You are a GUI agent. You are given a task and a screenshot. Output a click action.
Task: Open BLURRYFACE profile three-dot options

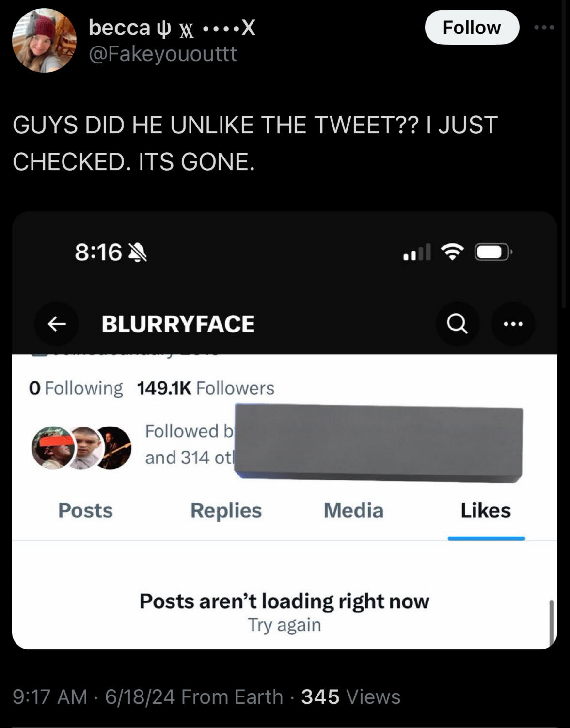click(x=513, y=324)
